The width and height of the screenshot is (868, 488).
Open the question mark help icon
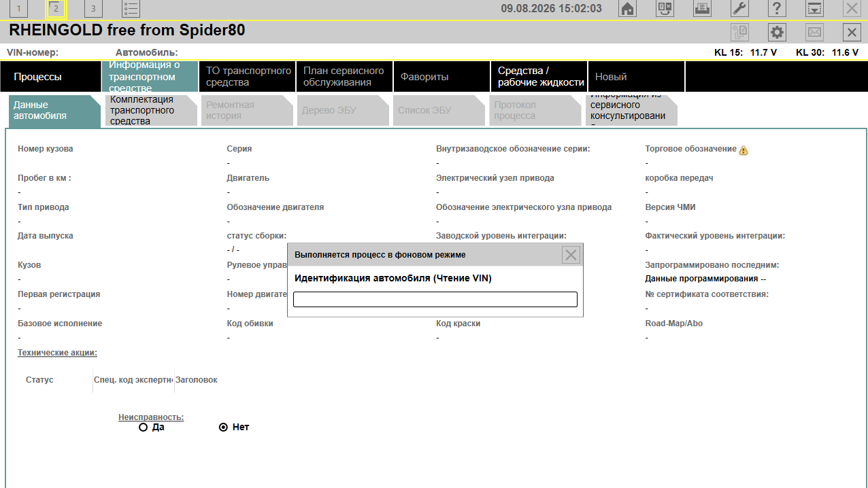tap(777, 9)
